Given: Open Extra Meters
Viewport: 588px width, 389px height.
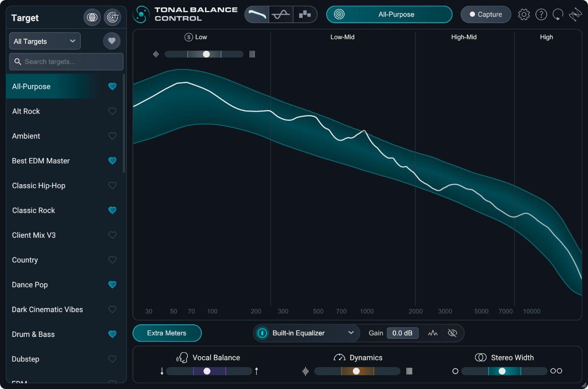Looking at the screenshot, I should tap(167, 333).
